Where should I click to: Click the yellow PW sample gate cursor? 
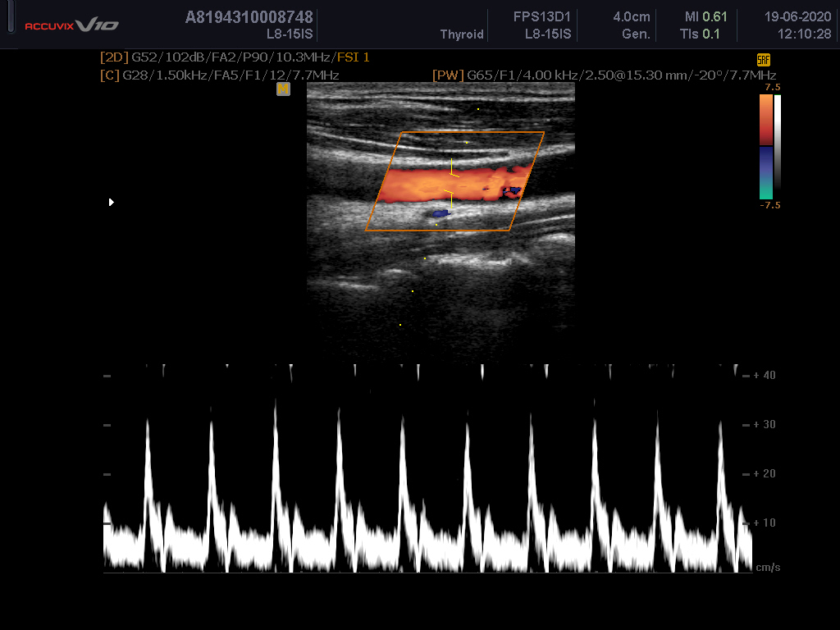[450, 183]
